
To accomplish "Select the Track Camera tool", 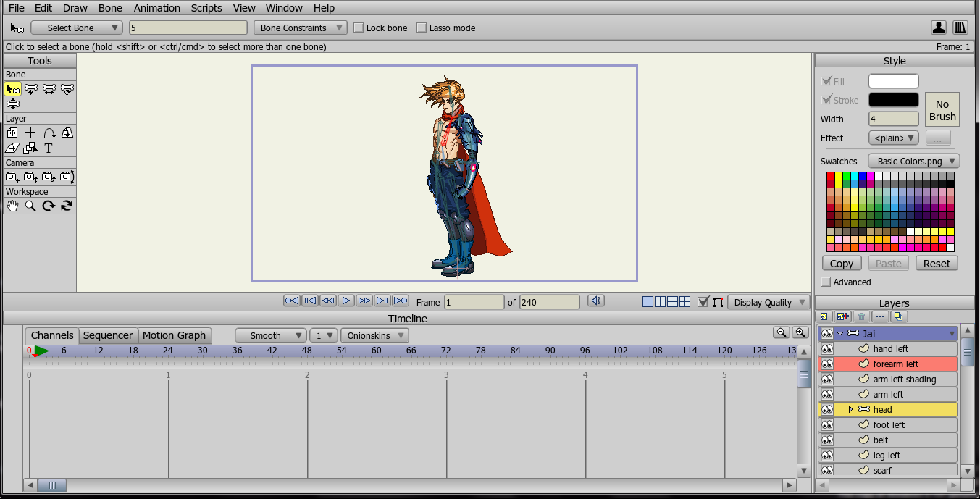I will click(12, 177).
